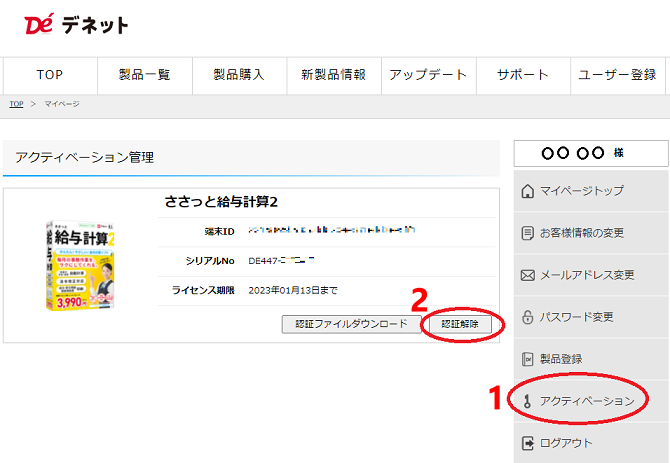Click the user name box ○○ ○○ 様
This screenshot has width=670, height=463.
coord(591,153)
